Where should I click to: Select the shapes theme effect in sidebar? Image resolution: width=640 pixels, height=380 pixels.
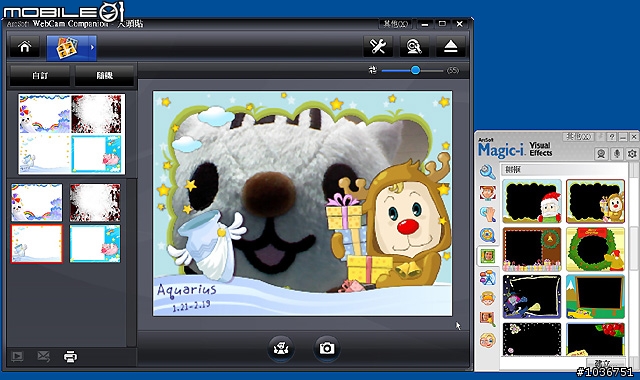pyautogui.click(x=487, y=278)
